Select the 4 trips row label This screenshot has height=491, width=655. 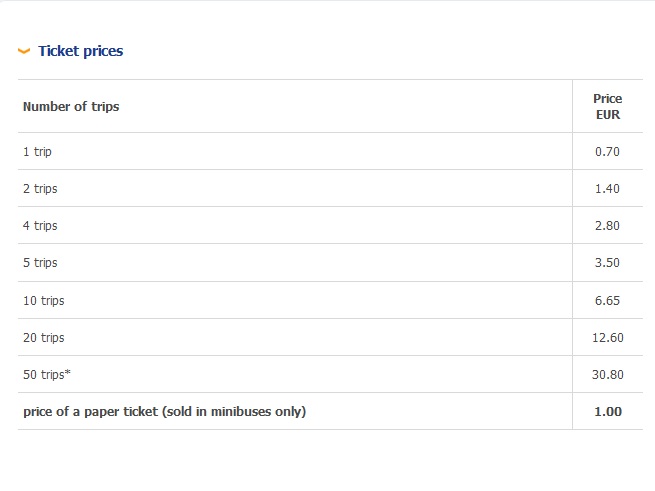coord(40,226)
